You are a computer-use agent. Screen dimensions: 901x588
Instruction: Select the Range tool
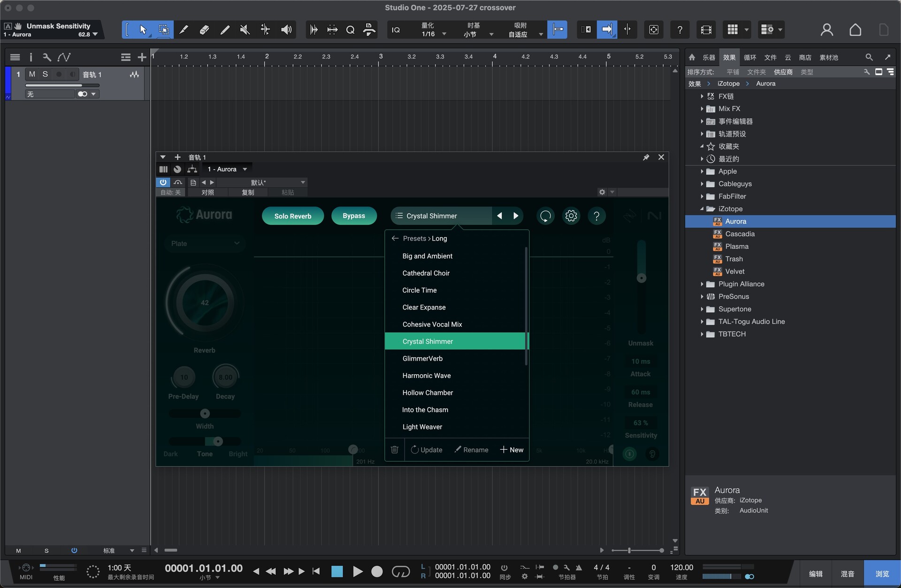(163, 30)
